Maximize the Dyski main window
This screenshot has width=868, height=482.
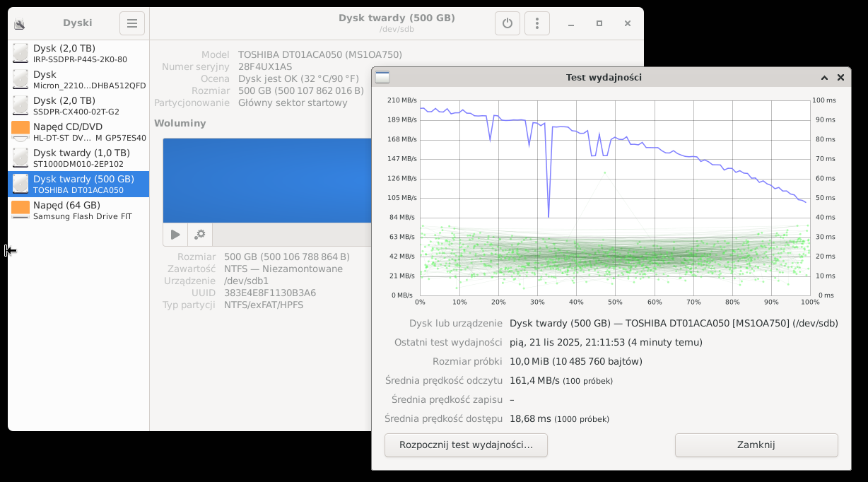tap(599, 23)
